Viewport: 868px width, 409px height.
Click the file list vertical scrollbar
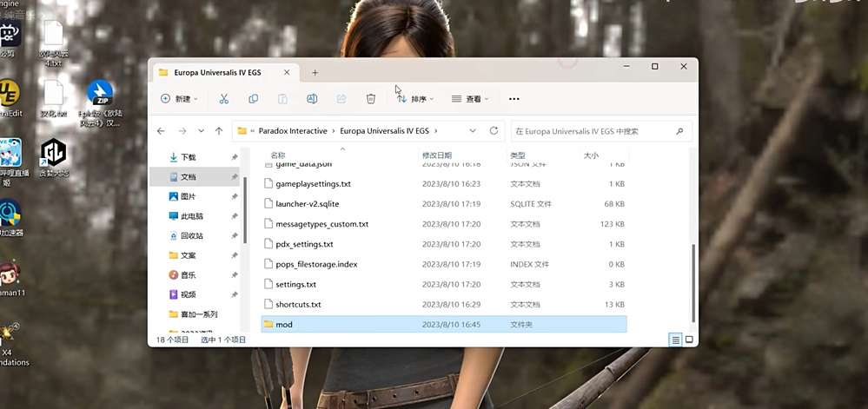(x=693, y=283)
